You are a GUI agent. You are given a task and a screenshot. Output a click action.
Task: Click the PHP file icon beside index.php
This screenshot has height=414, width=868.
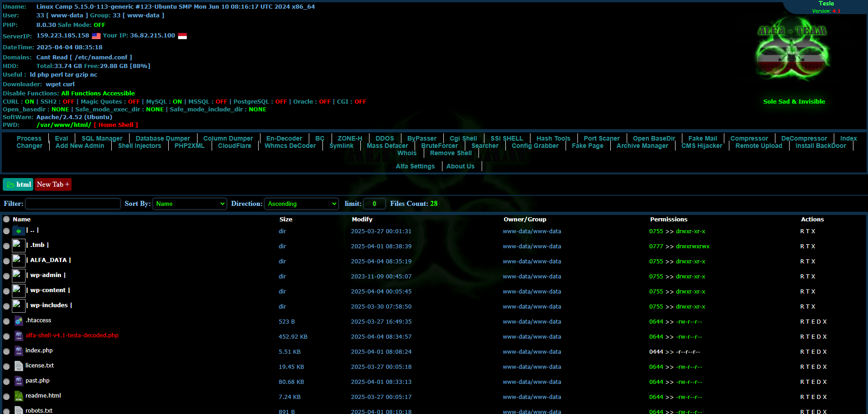click(x=19, y=351)
